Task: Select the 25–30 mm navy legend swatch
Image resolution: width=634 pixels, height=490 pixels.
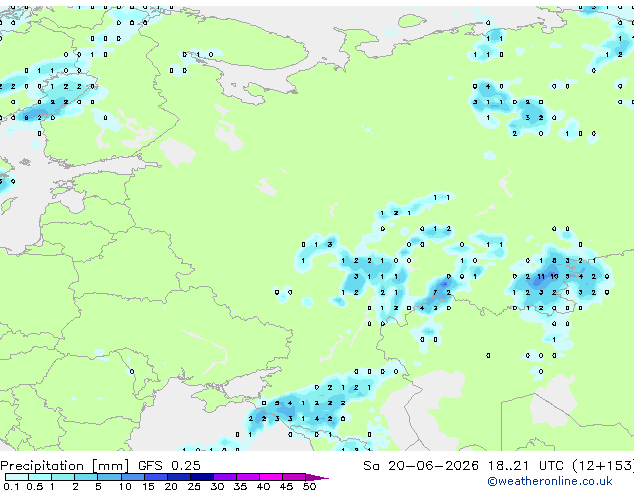Action: 202,477
